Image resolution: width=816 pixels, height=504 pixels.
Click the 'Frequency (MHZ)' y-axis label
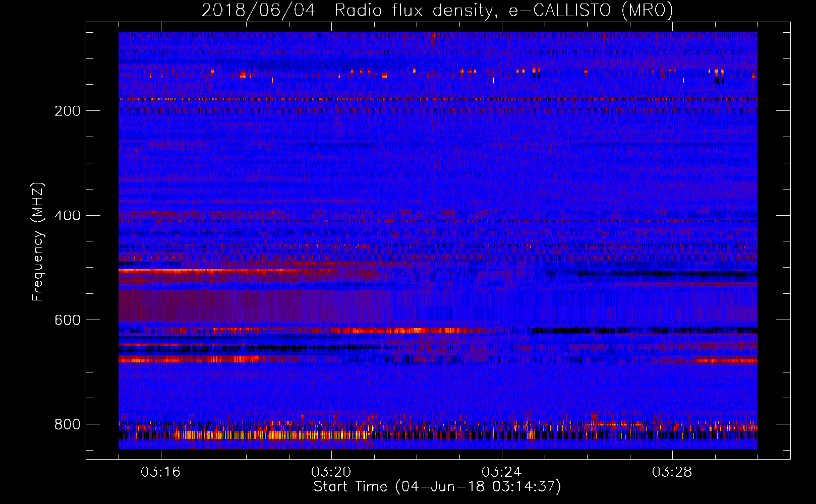[x=38, y=241]
